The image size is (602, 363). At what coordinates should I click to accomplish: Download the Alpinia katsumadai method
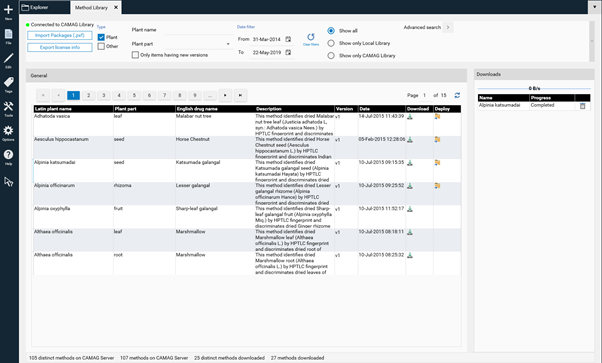click(410, 162)
